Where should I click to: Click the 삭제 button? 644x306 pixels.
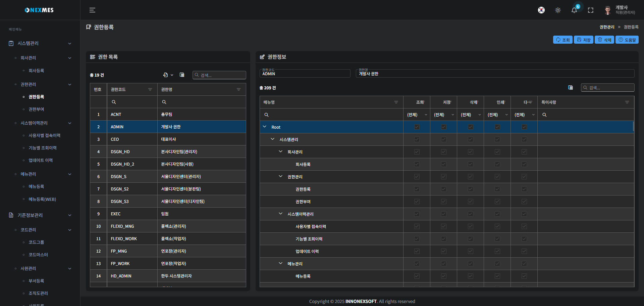click(x=604, y=40)
